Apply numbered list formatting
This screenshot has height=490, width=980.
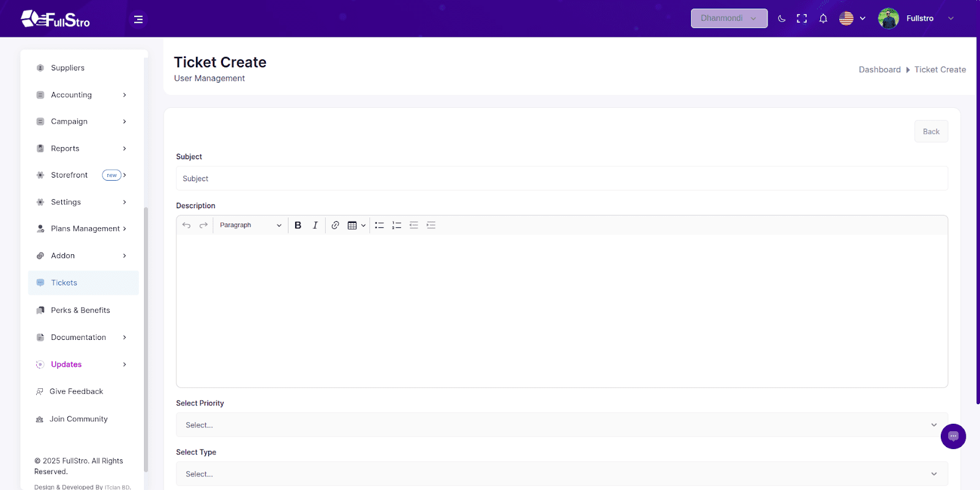click(396, 225)
